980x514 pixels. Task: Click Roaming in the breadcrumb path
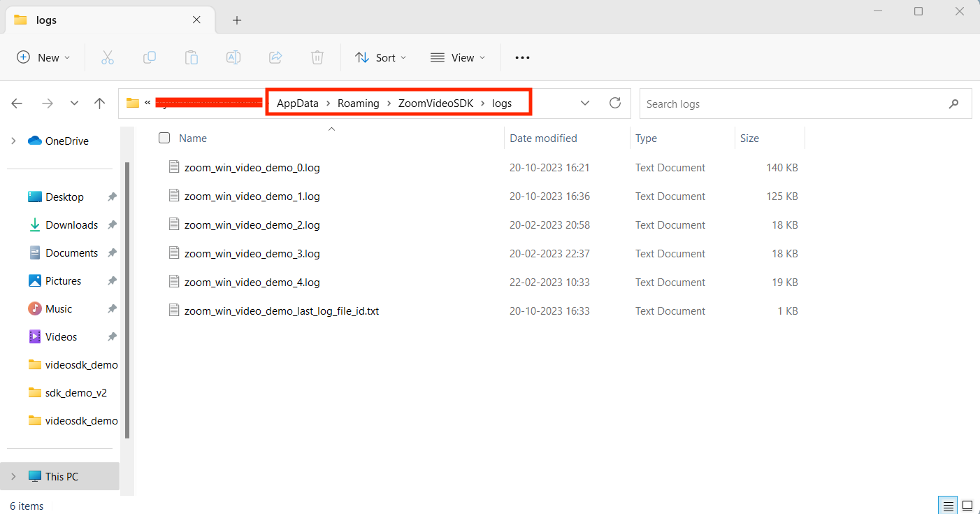359,103
